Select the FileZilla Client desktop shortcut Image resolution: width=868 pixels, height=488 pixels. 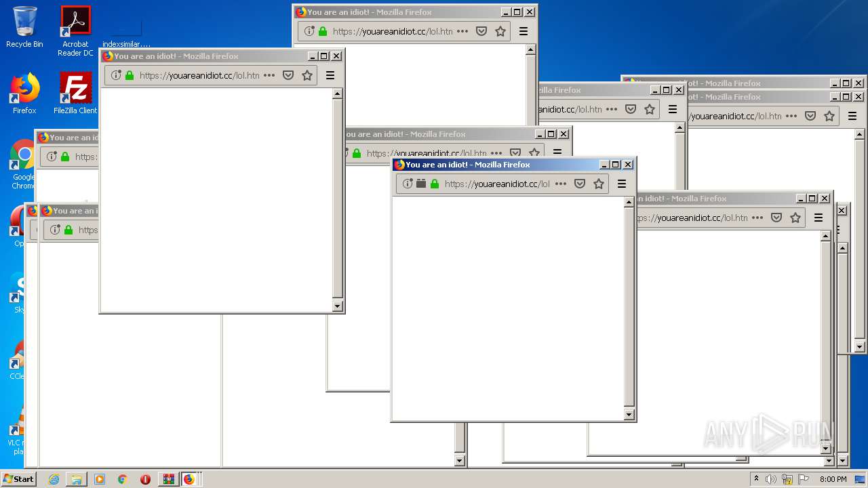point(75,94)
